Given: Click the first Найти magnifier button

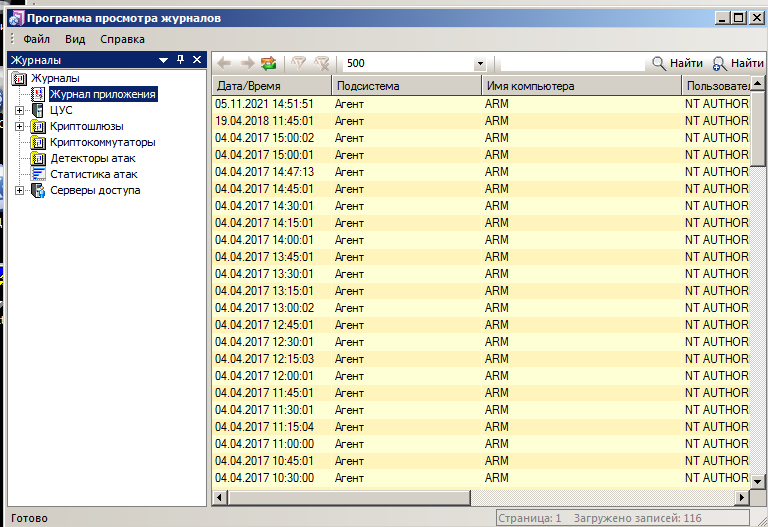Looking at the screenshot, I should (678, 63).
